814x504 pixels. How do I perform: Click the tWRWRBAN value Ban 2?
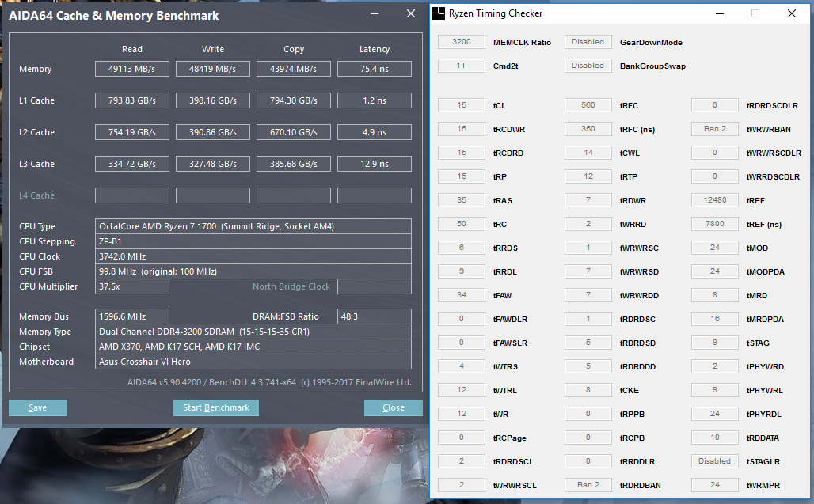(715, 129)
